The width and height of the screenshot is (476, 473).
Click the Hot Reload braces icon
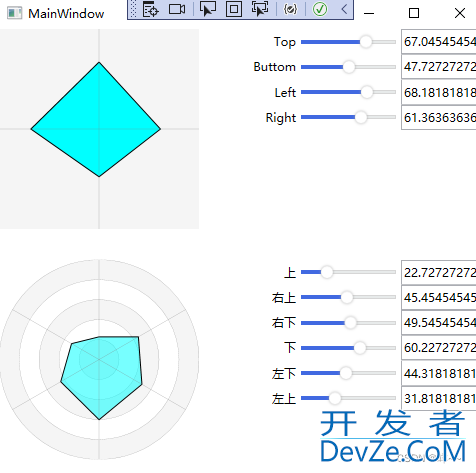click(x=290, y=9)
